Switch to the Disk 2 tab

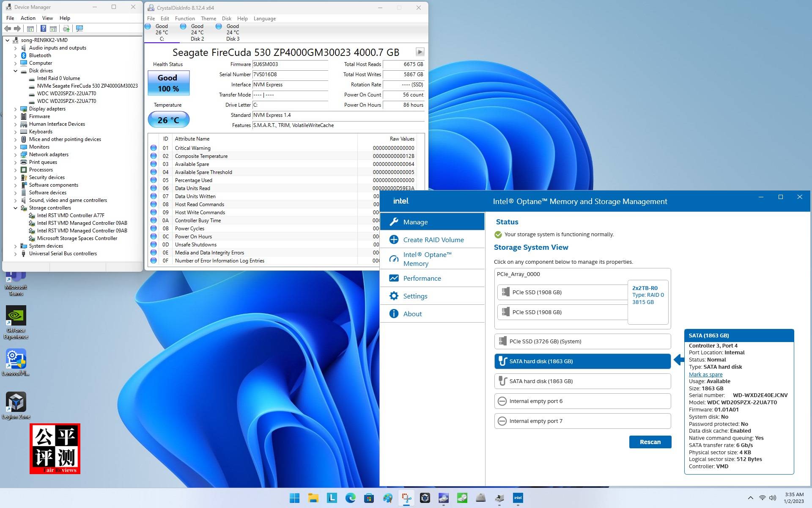tap(197, 33)
